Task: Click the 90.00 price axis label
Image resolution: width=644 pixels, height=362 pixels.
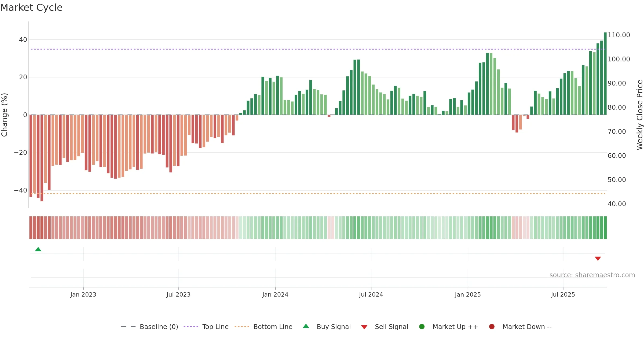Action: [617, 83]
